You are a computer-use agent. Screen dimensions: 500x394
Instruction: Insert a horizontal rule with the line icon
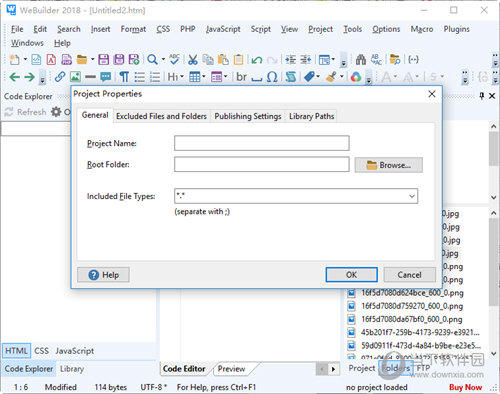(90, 77)
